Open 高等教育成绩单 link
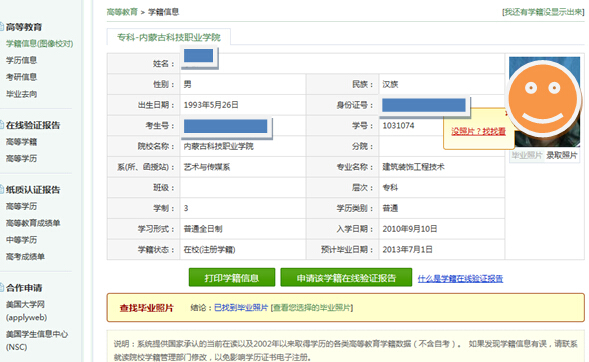589x362 pixels. (33, 223)
